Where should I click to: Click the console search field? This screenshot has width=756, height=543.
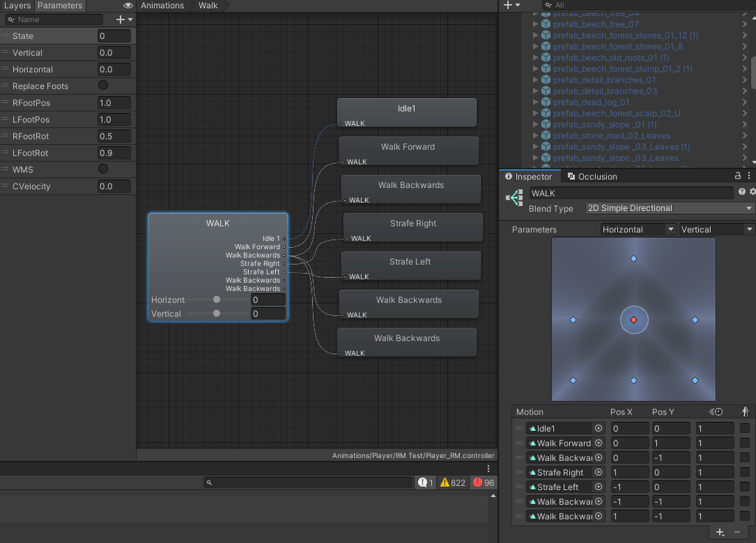[x=310, y=482]
